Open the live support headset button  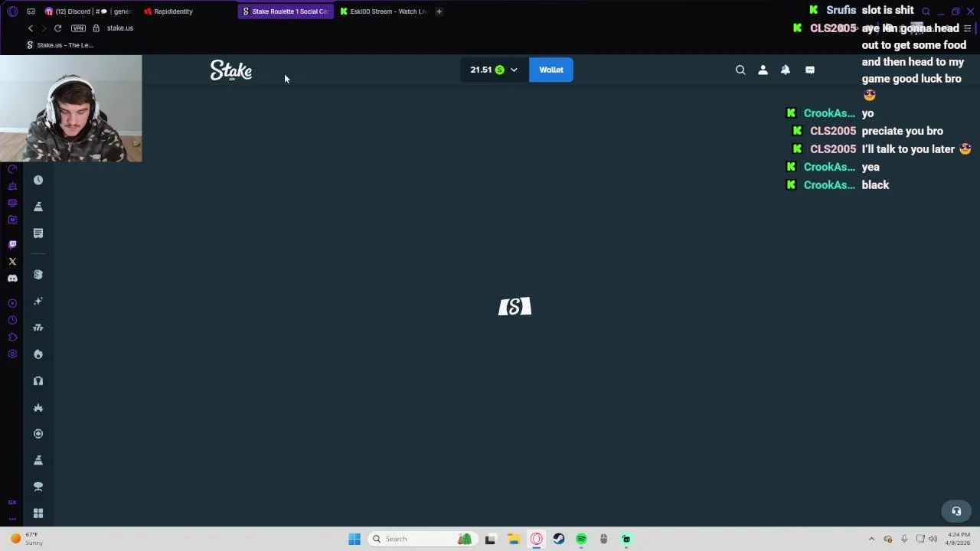(956, 511)
